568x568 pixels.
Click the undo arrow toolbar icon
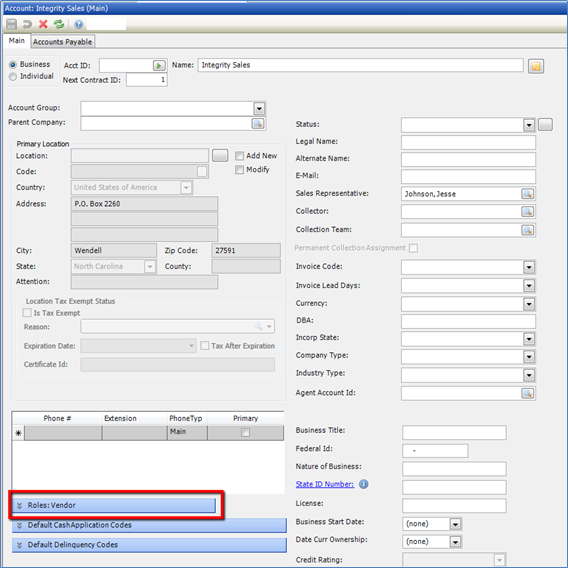point(27,24)
